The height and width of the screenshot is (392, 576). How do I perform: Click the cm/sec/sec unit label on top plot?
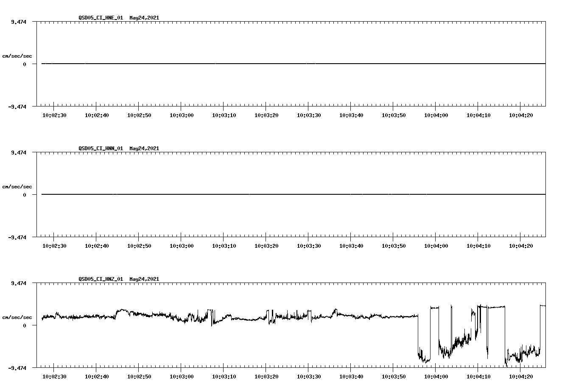point(17,56)
